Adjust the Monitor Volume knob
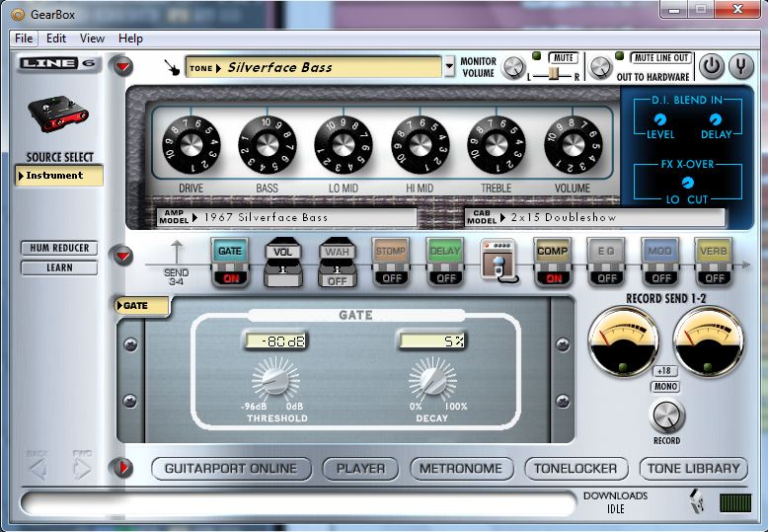This screenshot has height=532, width=768. click(513, 67)
